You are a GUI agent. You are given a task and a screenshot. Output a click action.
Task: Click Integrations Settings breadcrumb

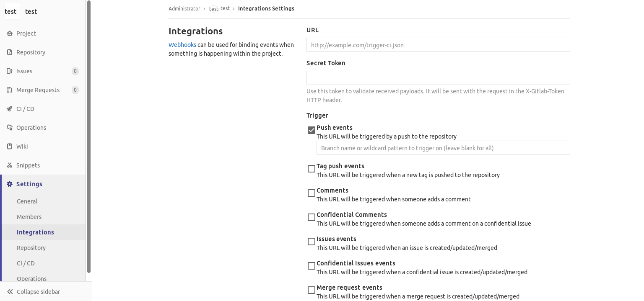pyautogui.click(x=266, y=8)
